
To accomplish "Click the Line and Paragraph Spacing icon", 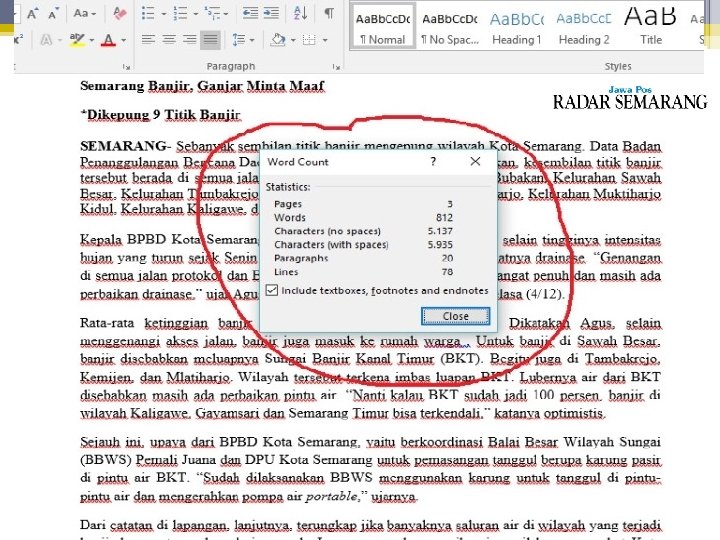I will tap(238, 40).
